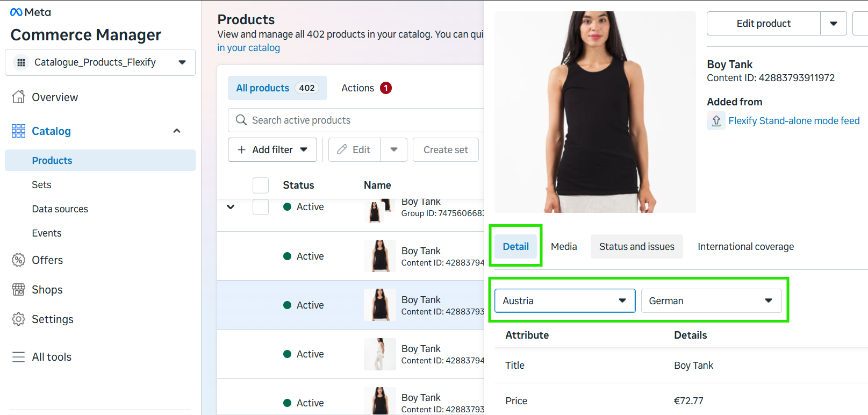Open the German language dropdown
868x415 pixels.
pos(711,301)
